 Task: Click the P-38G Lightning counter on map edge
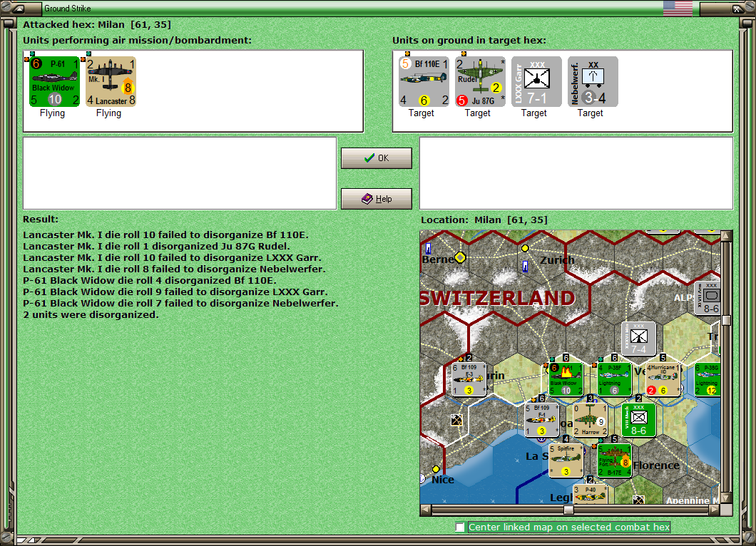(x=708, y=380)
